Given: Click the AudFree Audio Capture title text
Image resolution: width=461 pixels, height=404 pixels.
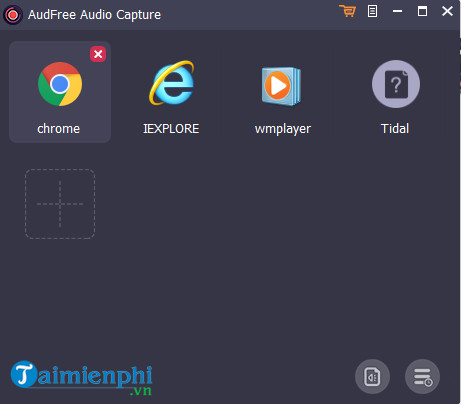Looking at the screenshot, I should (x=94, y=15).
